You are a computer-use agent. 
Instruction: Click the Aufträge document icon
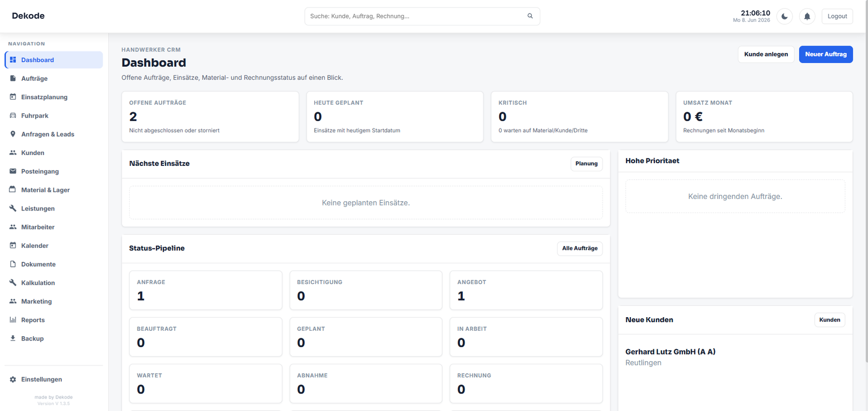pos(13,78)
